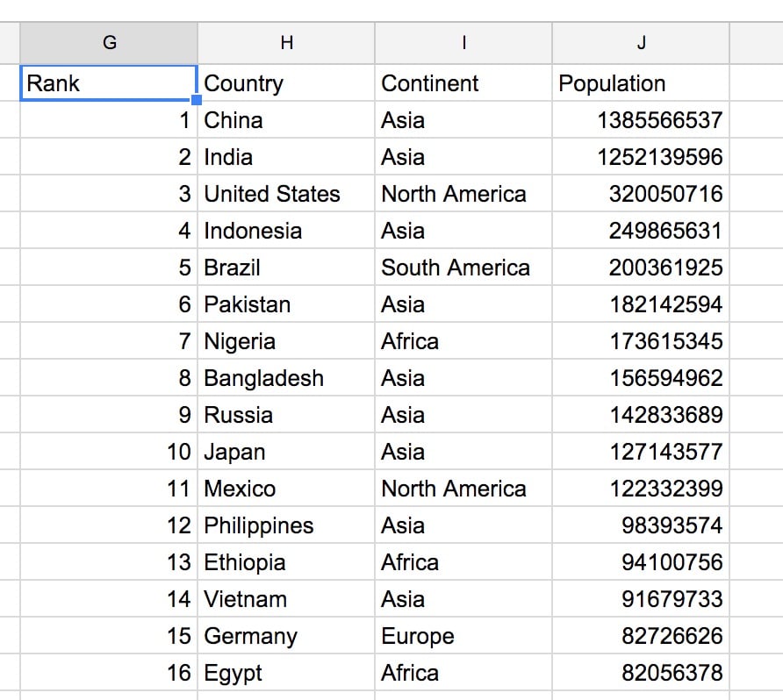Screen dimensions: 783x700
Task: Click the blue fill handle on Rank cell
Action: click(197, 100)
